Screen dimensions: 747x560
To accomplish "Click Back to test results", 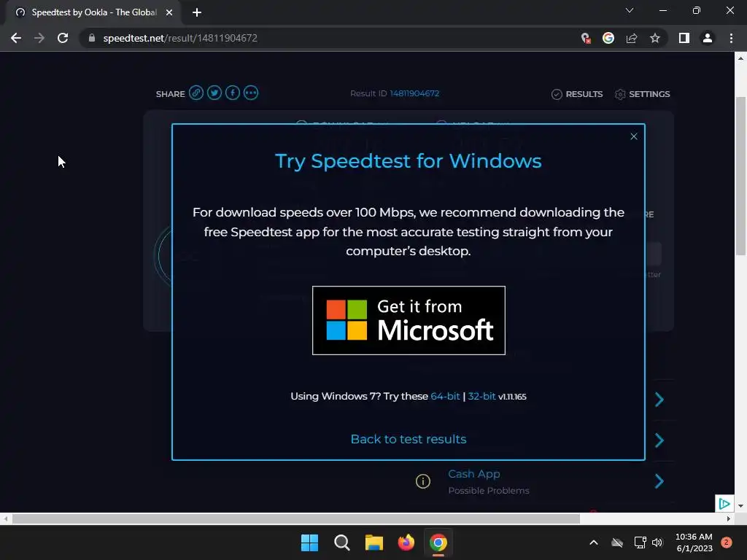I will 409,439.
